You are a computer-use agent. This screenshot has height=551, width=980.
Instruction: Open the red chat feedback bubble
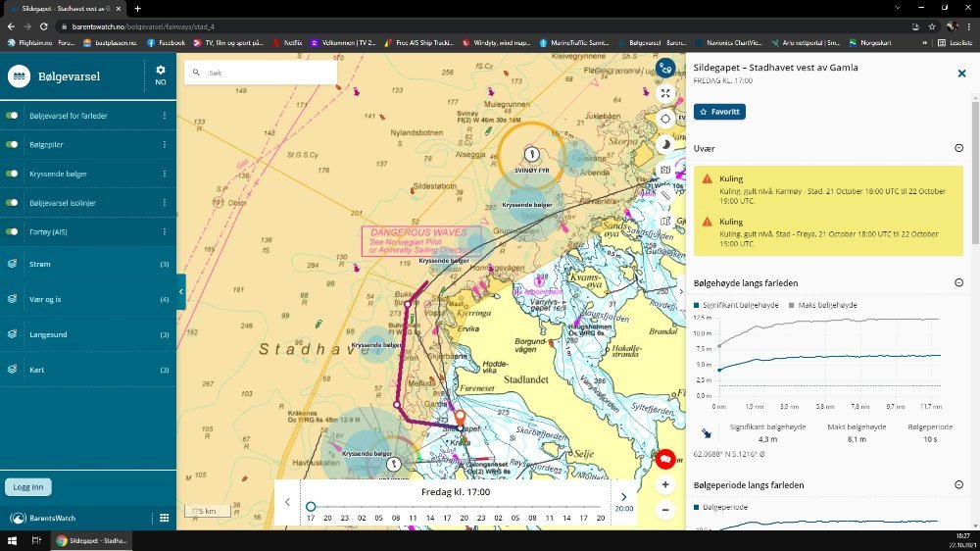(x=665, y=459)
